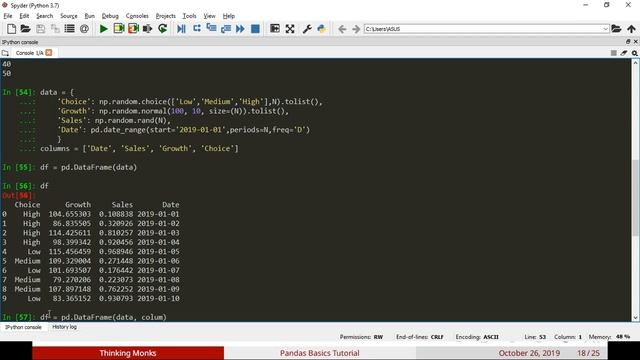Click the console options pencil icon
Viewport: 640px width, 360px height.
[x=624, y=53]
